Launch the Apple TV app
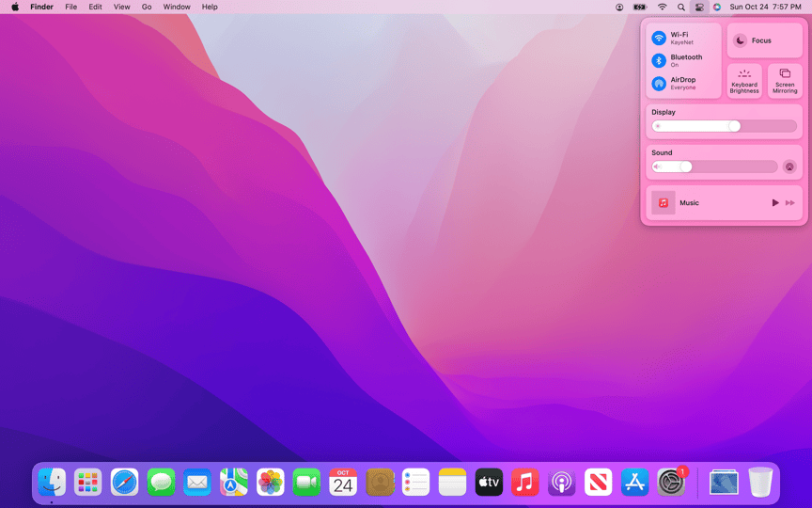812x508 pixels. pos(489,482)
